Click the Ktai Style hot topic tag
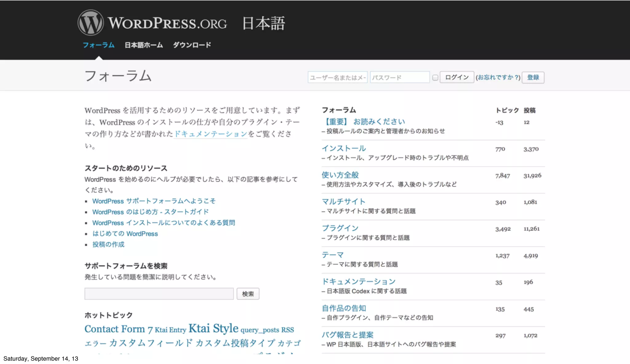Viewport: 630px width, 364px height. point(213,328)
